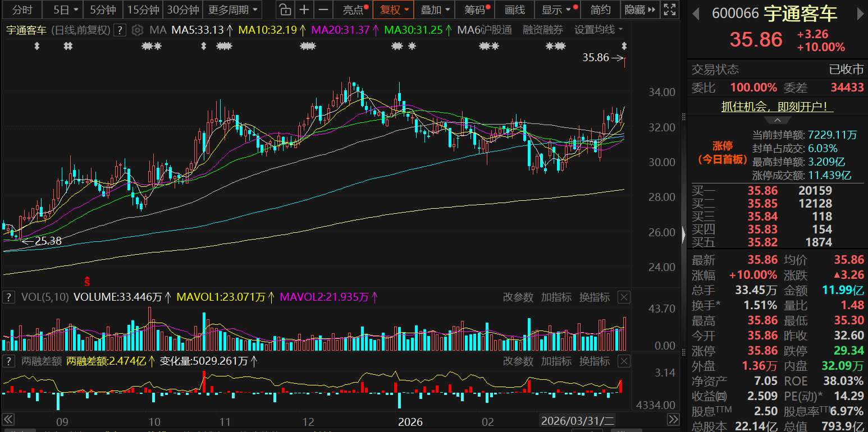Enter fullscreen using the expand arrows icon
The height and width of the screenshot is (432, 868).
pyautogui.click(x=669, y=10)
